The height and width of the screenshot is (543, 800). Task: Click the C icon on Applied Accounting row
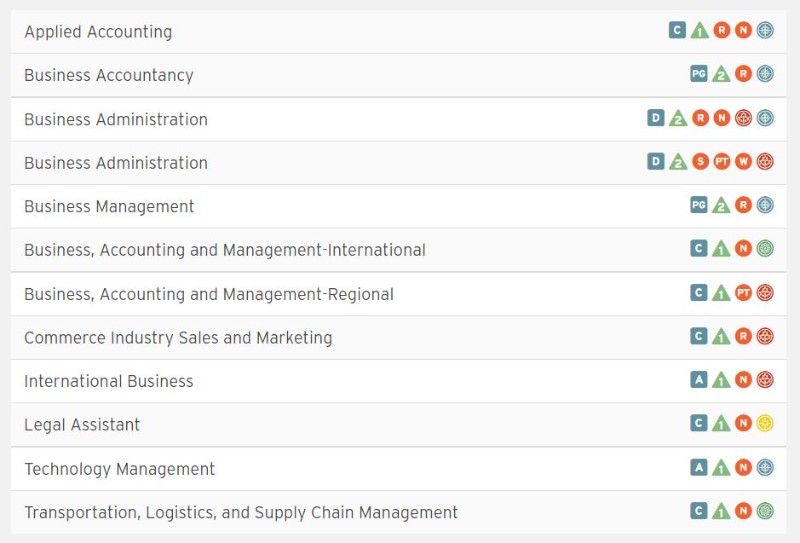(x=677, y=30)
